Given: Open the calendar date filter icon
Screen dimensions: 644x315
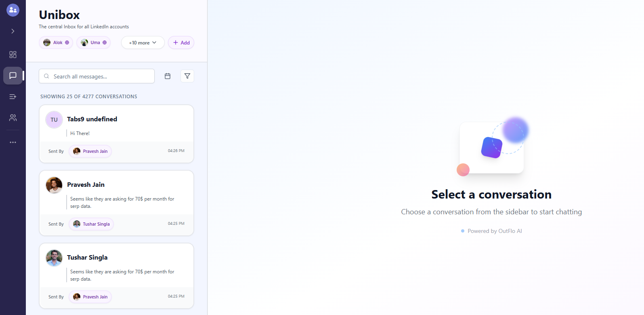Looking at the screenshot, I should (168, 76).
